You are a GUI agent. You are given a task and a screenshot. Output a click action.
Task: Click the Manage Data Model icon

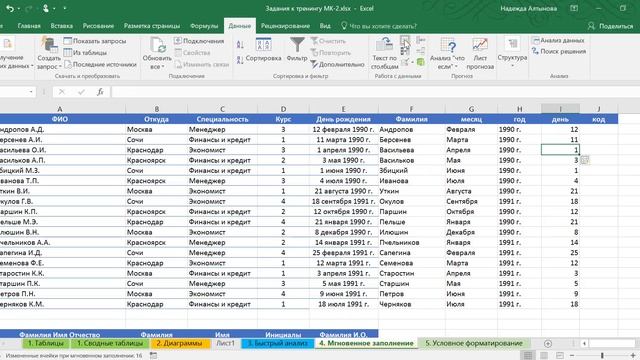point(420,62)
